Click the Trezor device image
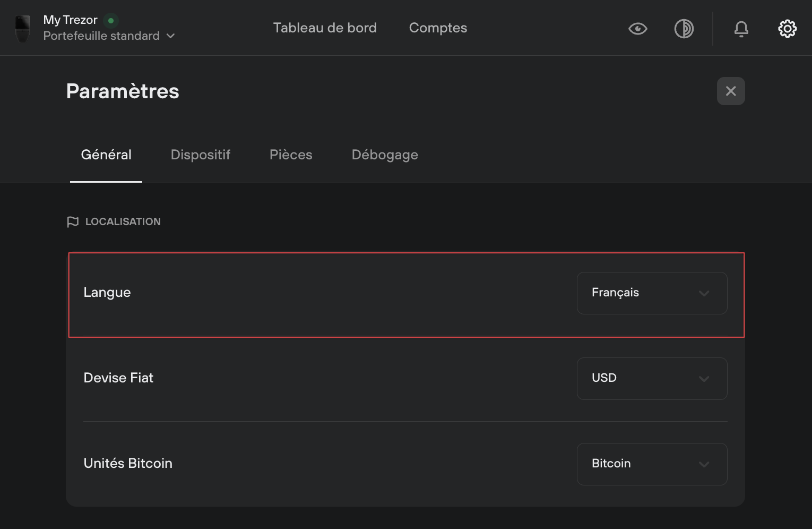The image size is (812, 529). tap(22, 29)
